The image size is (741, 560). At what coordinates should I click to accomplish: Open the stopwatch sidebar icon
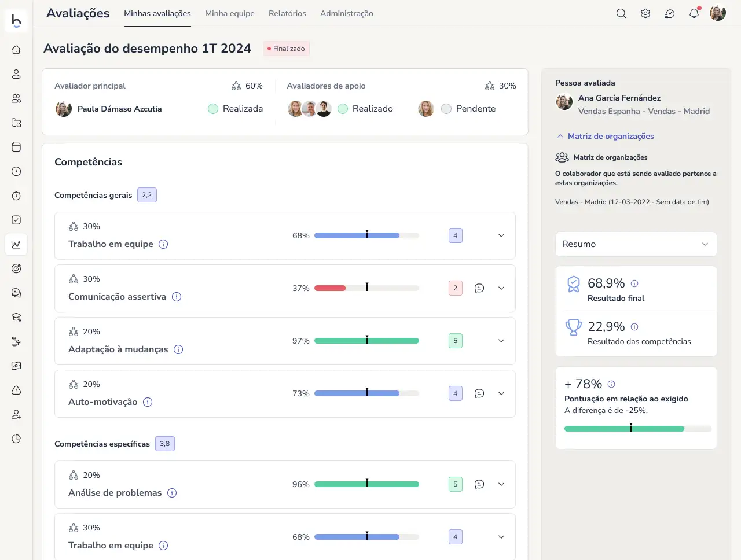(x=16, y=196)
